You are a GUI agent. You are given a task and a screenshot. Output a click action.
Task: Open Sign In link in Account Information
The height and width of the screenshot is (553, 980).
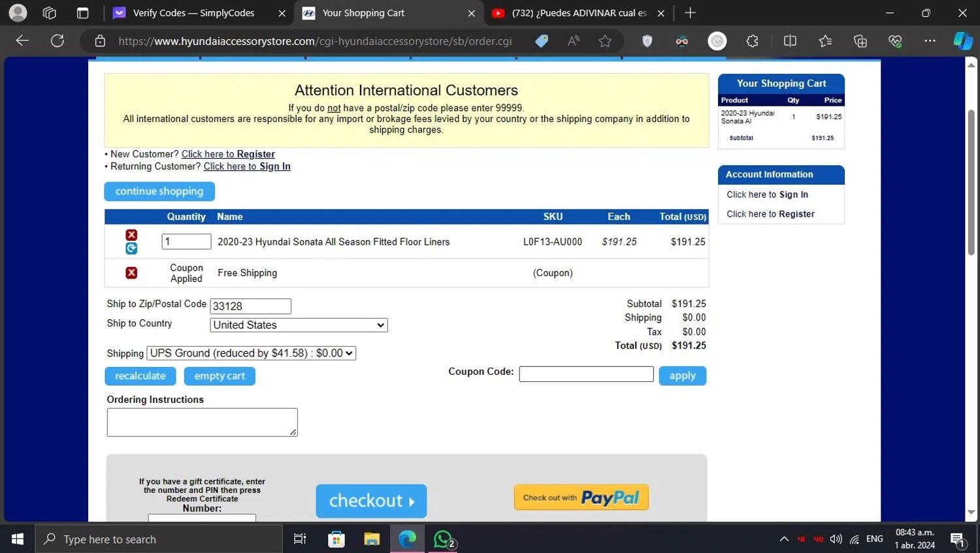(767, 195)
